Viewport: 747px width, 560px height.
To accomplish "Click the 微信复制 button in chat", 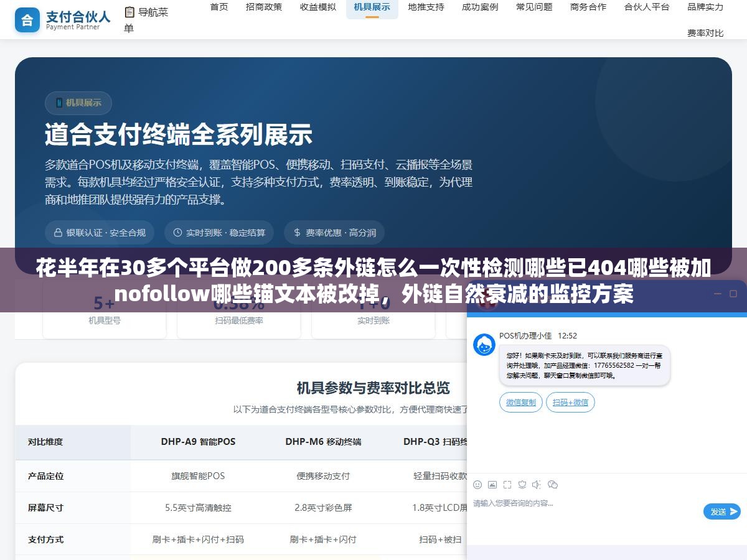I will (521, 402).
